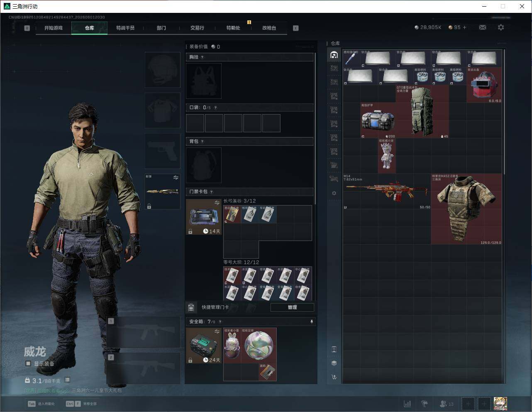Screen dimensions: 532x412
Task: Swap the melee knife via arrows icon
Action: (176, 177)
